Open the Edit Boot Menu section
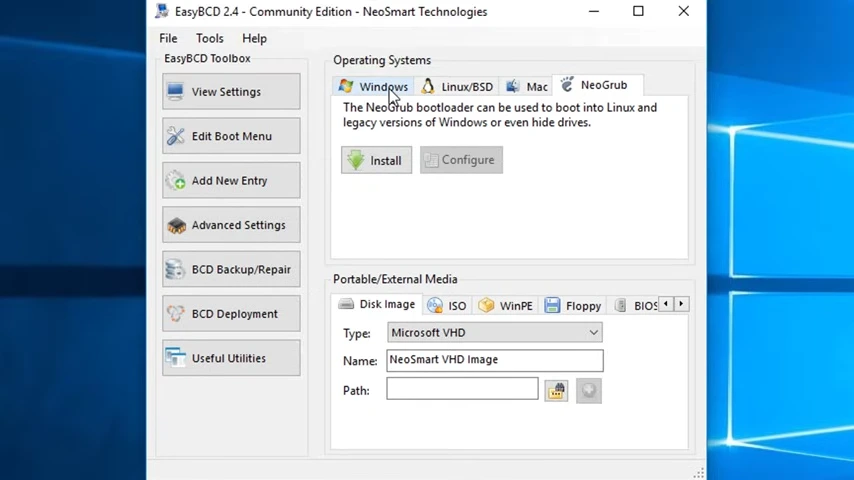Image resolution: width=854 pixels, height=480 pixels. click(x=231, y=136)
